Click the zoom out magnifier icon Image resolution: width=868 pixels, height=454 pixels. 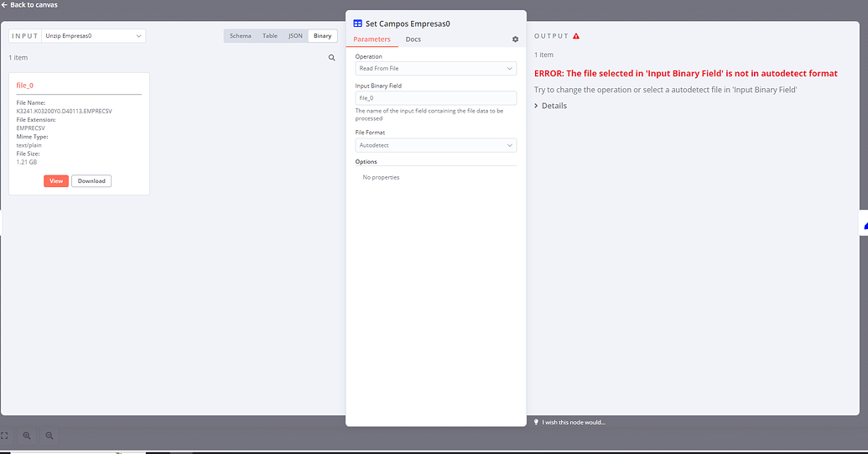tap(49, 436)
